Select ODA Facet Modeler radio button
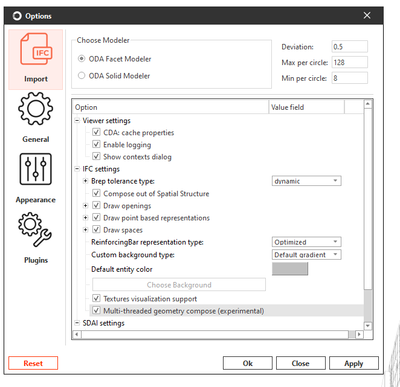Image resolution: width=400 pixels, height=387 pixels. click(x=81, y=59)
